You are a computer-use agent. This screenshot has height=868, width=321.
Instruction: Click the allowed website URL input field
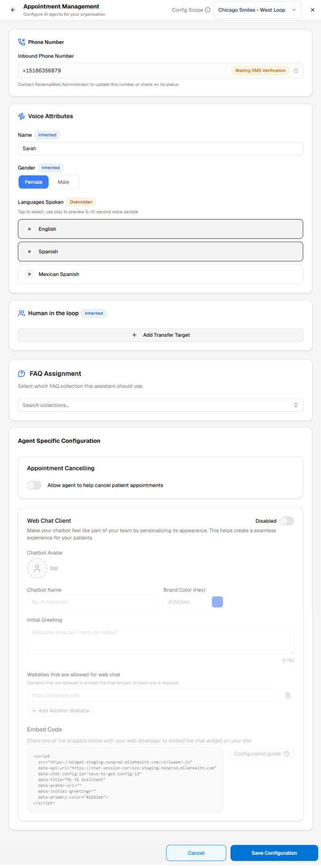click(152, 695)
